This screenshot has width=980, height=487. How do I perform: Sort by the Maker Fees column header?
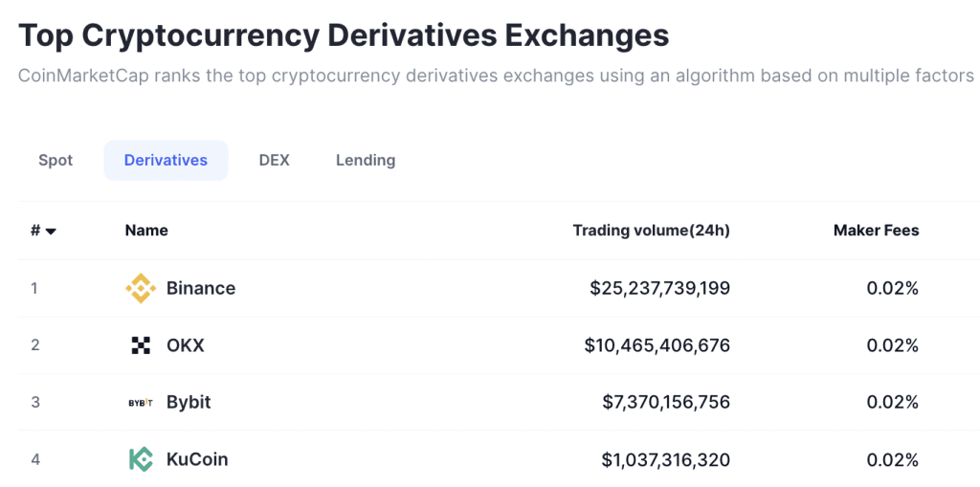[877, 231]
